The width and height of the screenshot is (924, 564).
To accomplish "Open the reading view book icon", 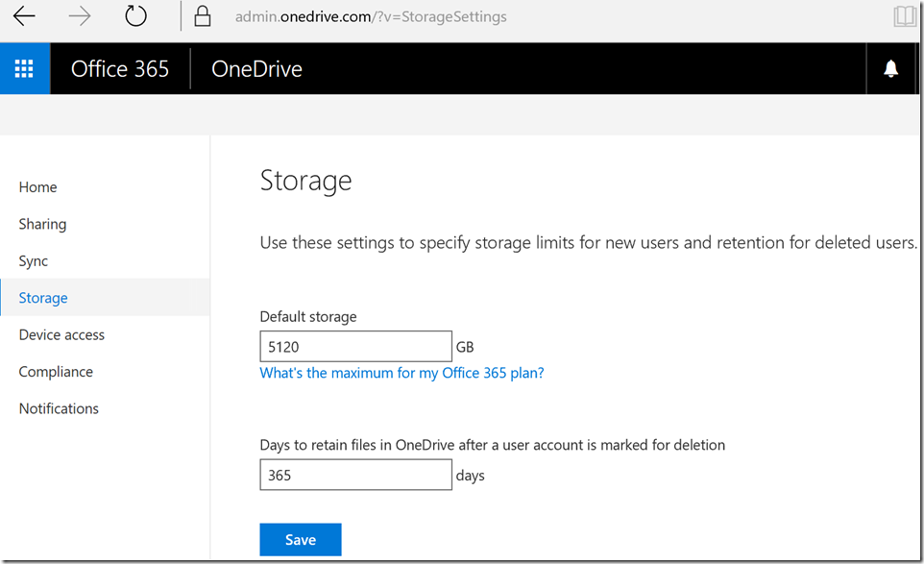I will [905, 16].
